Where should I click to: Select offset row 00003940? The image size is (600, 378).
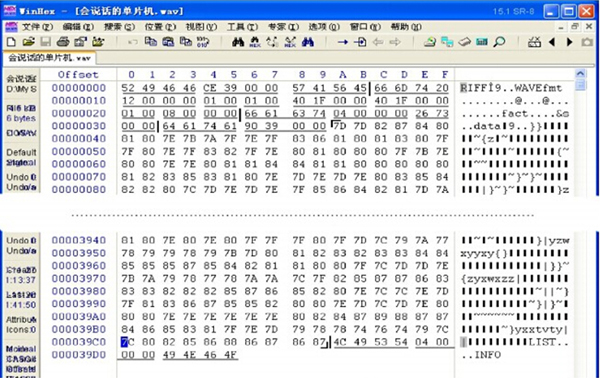pyautogui.click(x=78, y=240)
